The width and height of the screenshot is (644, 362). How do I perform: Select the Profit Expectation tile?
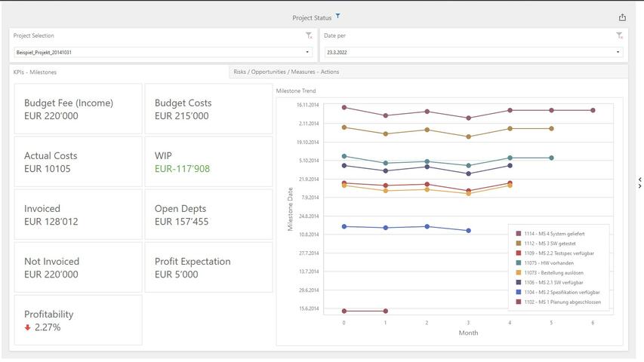click(208, 268)
